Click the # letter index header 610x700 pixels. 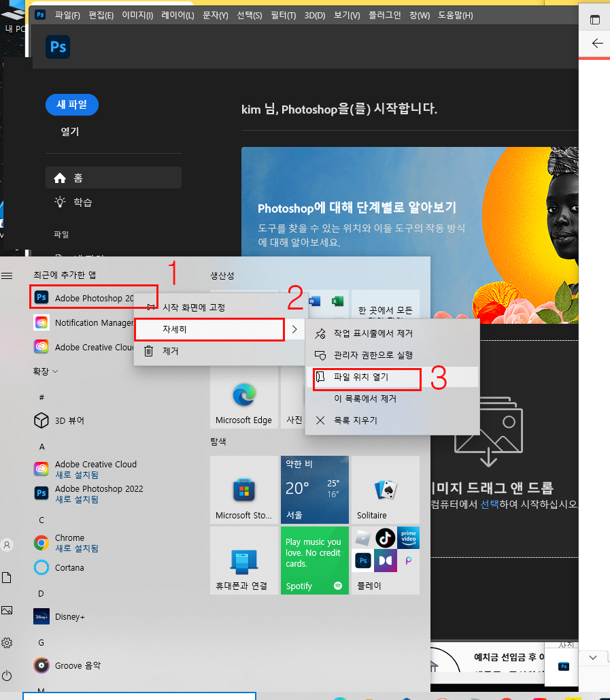pos(41,397)
